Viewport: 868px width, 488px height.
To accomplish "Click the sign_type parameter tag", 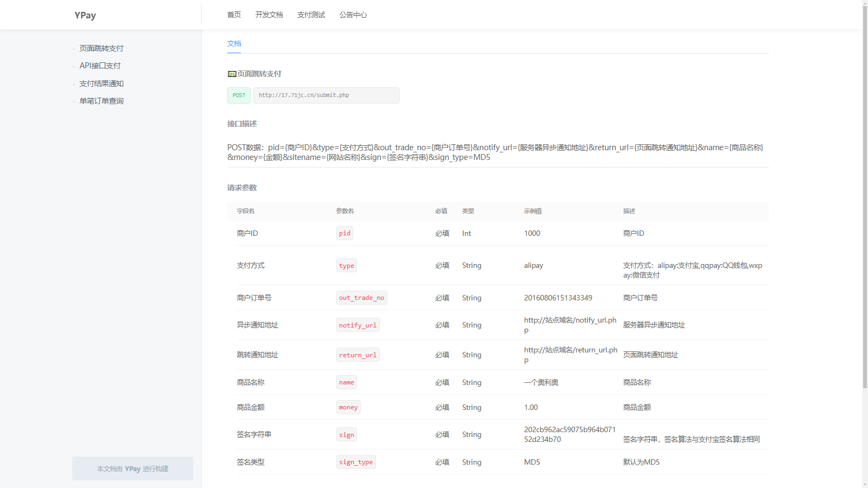I will tap(356, 462).
